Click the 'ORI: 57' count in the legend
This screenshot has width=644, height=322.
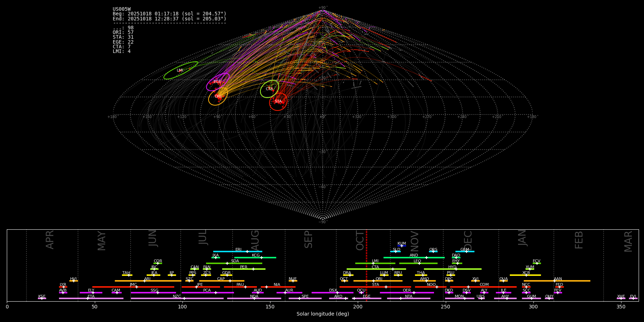click(123, 33)
